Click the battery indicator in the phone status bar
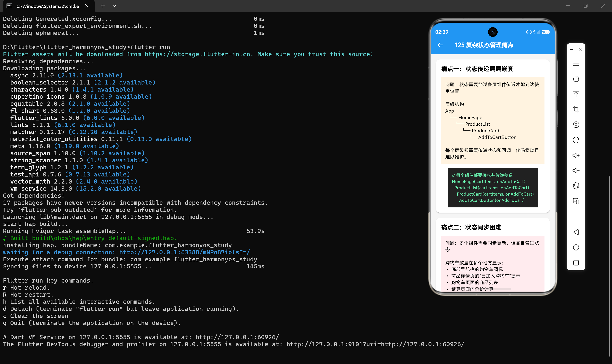This screenshot has height=364, width=612. (x=545, y=32)
